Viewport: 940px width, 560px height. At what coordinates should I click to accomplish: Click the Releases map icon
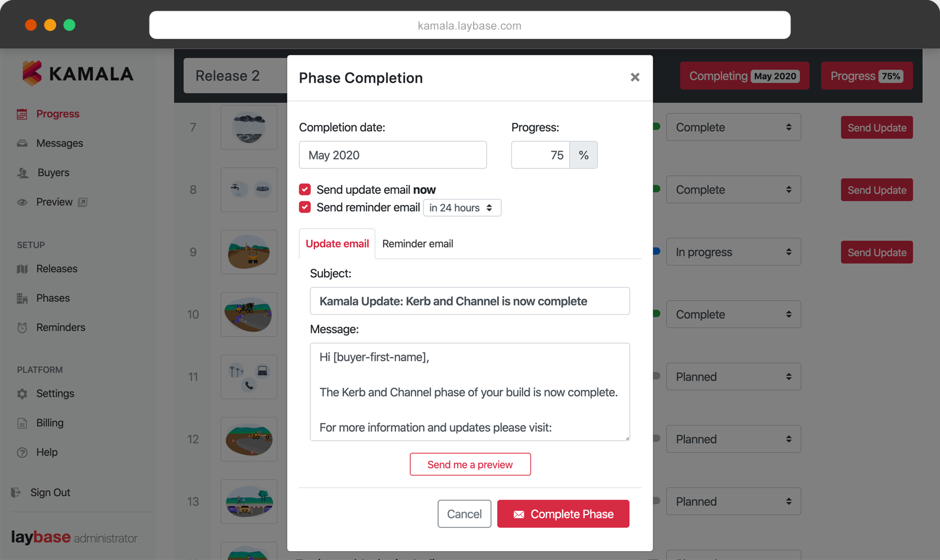click(x=22, y=269)
